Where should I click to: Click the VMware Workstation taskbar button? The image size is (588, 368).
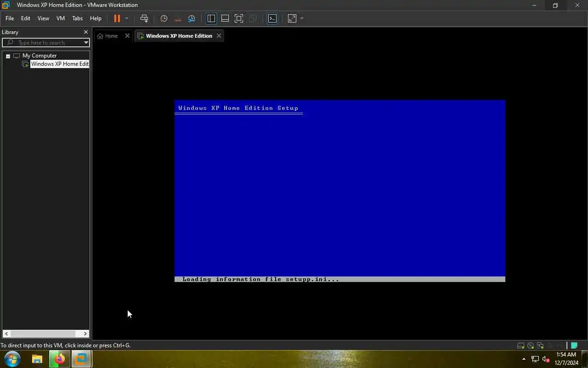click(81, 359)
